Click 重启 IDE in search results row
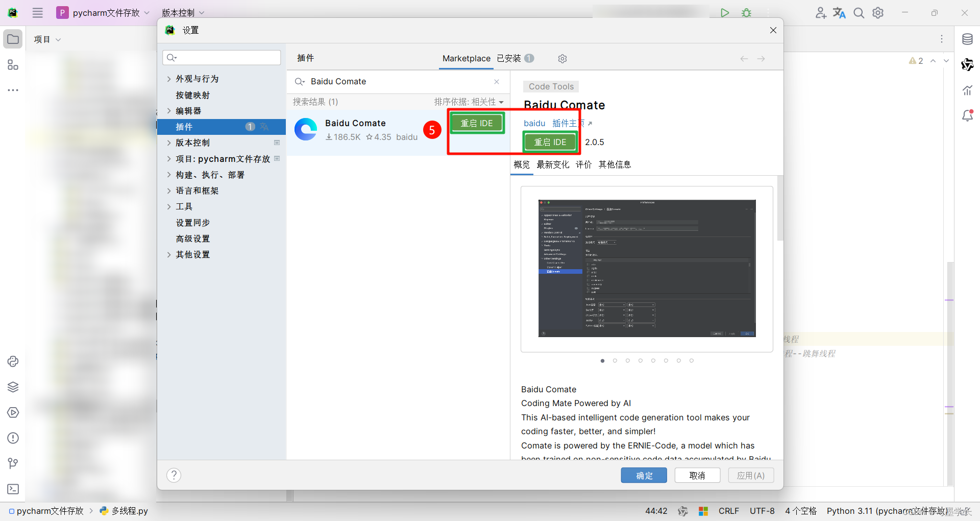980x521 pixels. (x=477, y=123)
